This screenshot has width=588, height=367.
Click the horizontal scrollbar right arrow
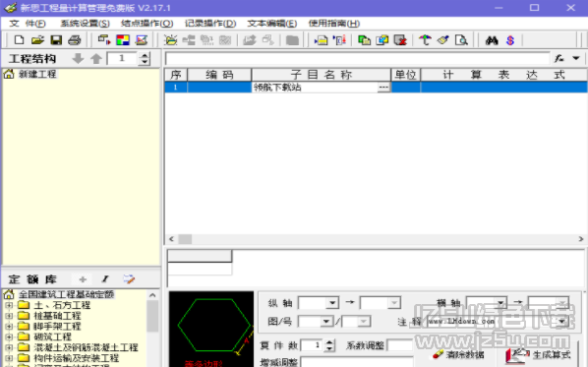coord(581,239)
